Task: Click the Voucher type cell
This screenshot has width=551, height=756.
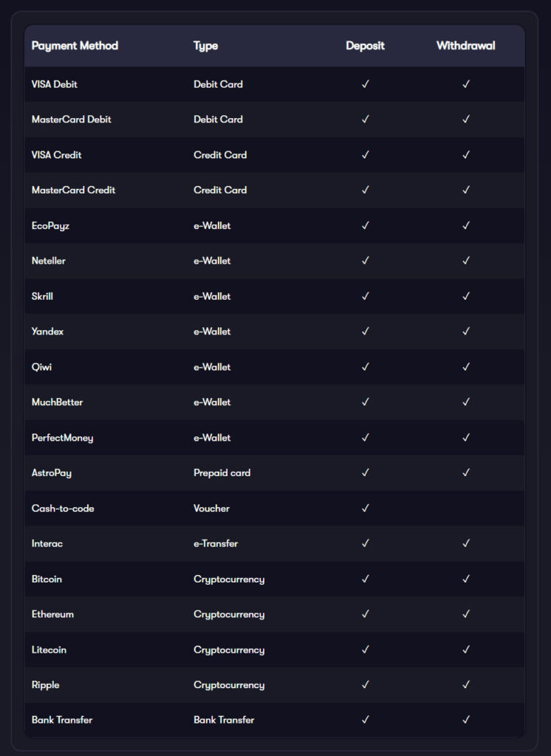Action: point(211,508)
